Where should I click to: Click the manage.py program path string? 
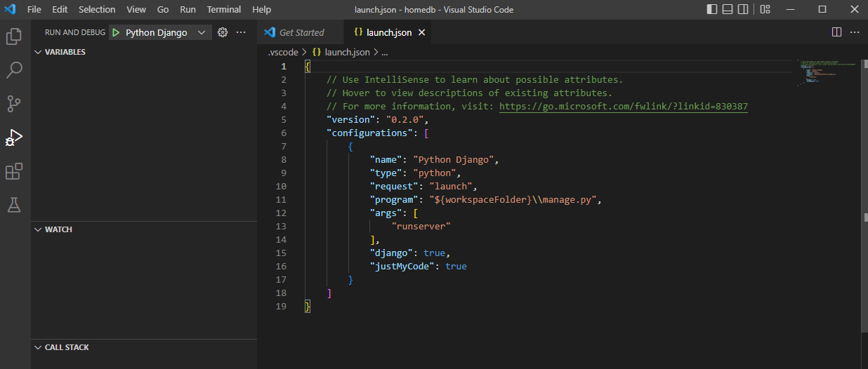click(x=515, y=200)
